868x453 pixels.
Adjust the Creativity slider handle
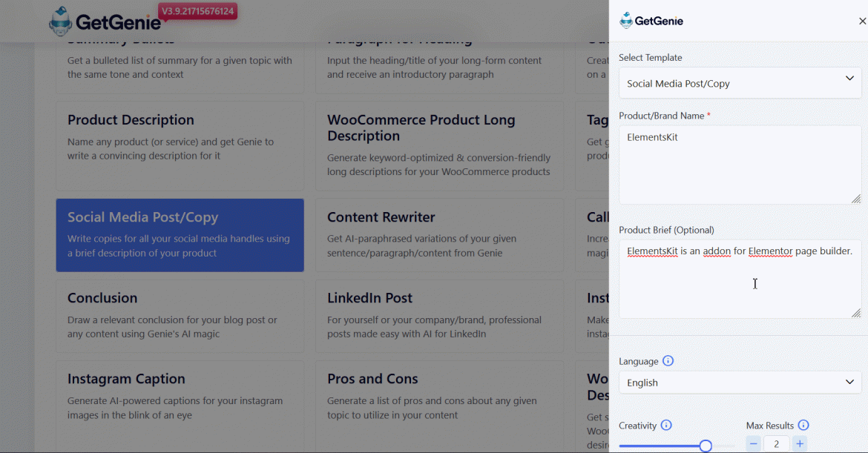point(706,446)
